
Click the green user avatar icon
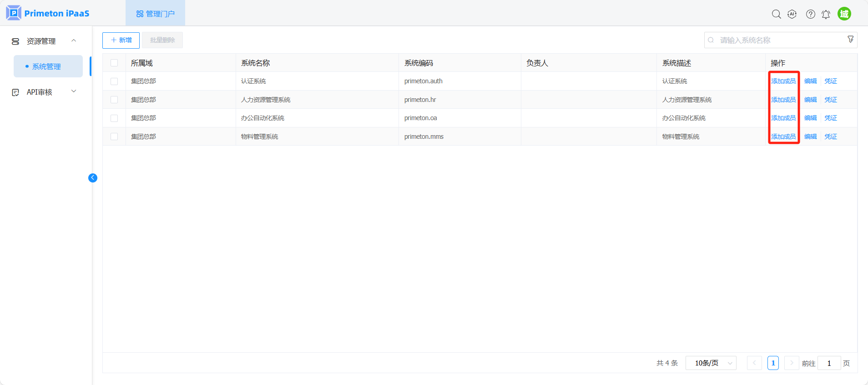point(844,14)
